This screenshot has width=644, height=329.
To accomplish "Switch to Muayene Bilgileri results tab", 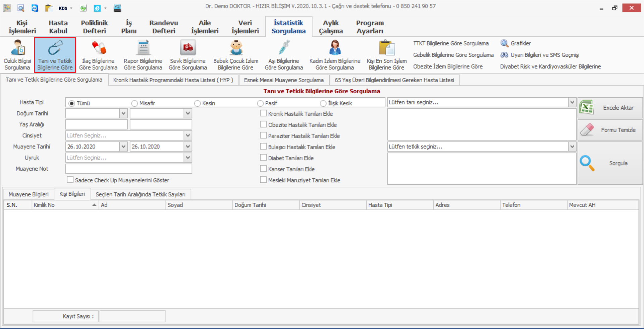I will 29,194.
